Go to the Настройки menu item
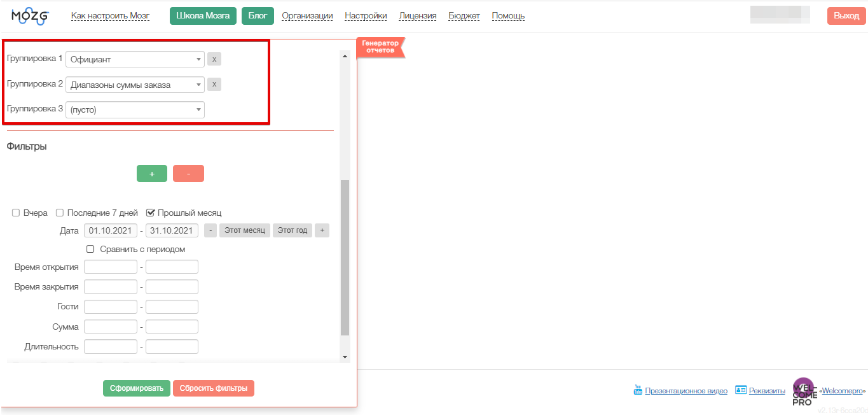This screenshot has height=415, width=868. (366, 16)
